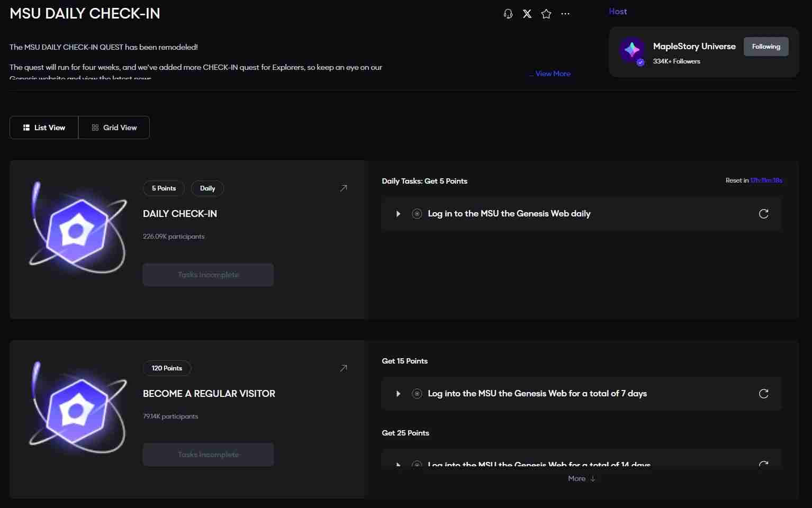Toggle Following for MapleStory Universe
812x508 pixels.
tap(765, 47)
